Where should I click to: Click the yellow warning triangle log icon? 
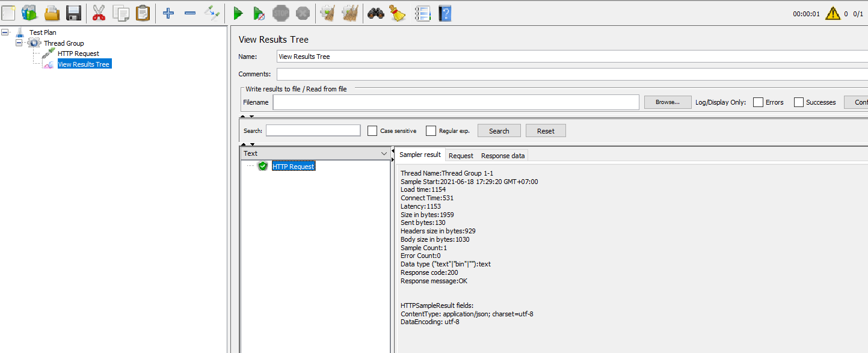833,13
